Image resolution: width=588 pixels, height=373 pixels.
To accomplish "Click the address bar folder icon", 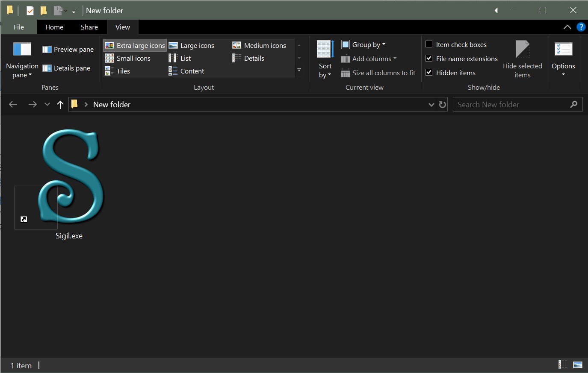I will click(74, 104).
